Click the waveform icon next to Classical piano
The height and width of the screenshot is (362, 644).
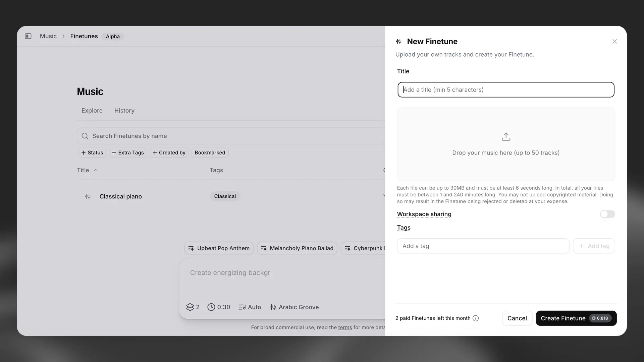coord(88,196)
